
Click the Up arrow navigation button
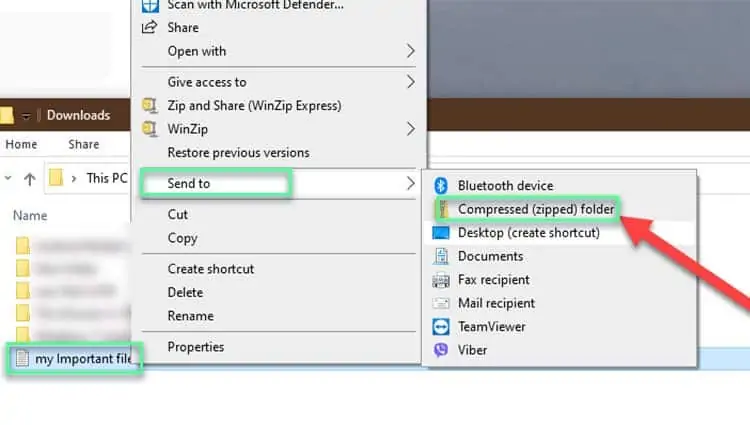click(30, 179)
